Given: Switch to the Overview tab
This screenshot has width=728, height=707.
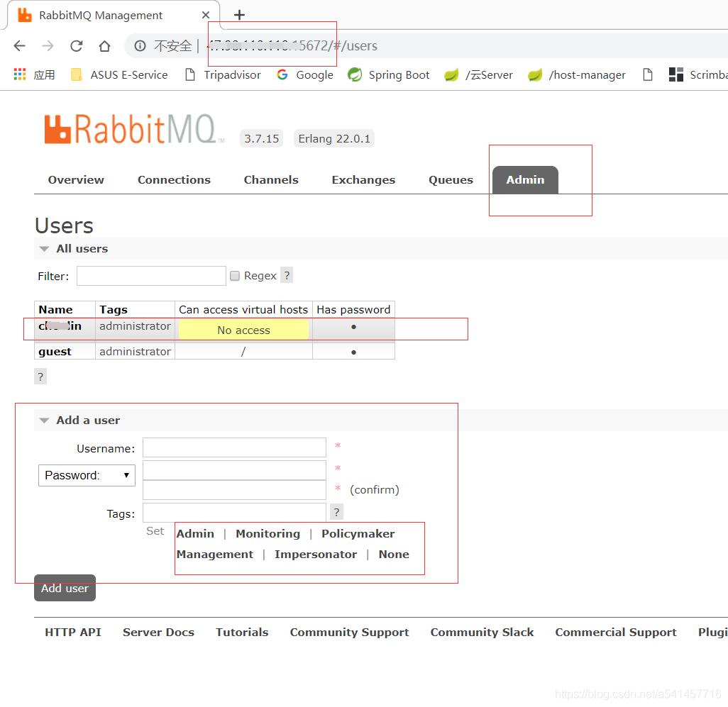Looking at the screenshot, I should coord(76,180).
